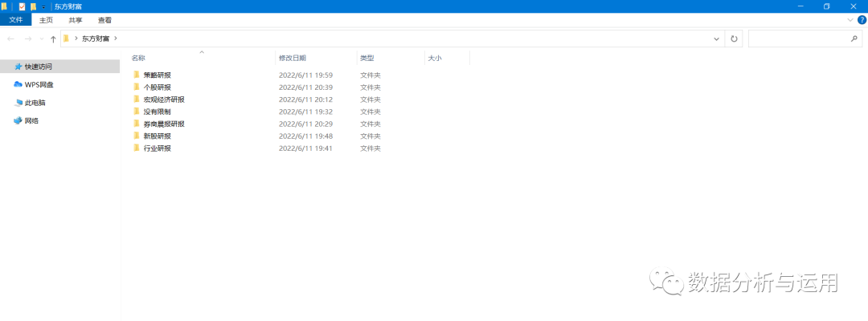Screen dimensions: 868x321
Task: Open the Explorer help icon
Action: click(x=862, y=20)
